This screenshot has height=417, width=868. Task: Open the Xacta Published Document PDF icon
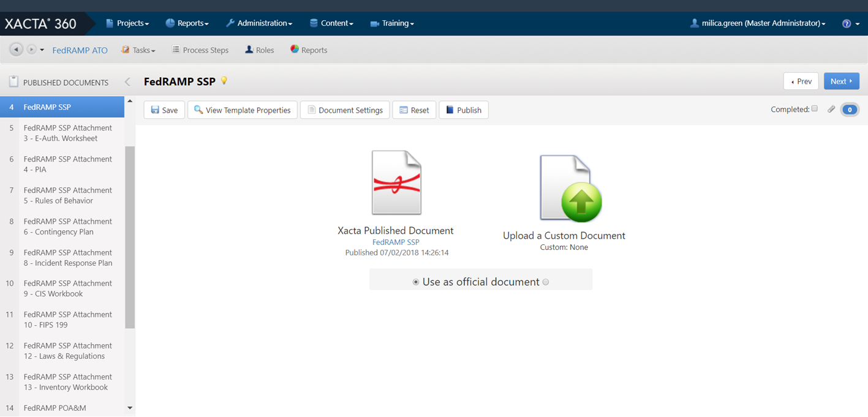pos(396,182)
